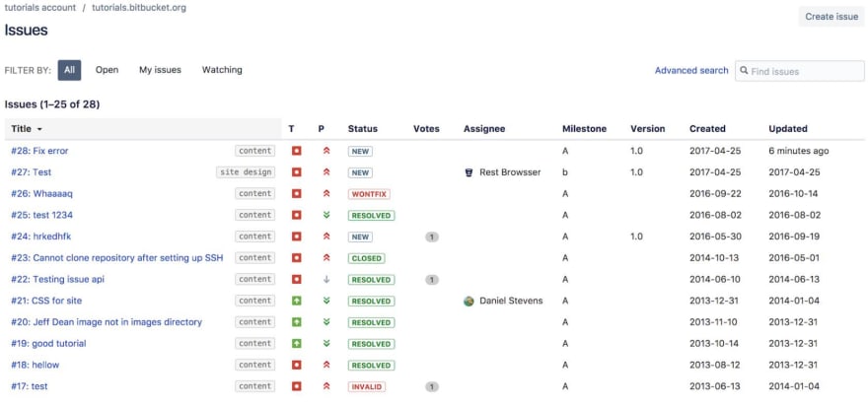Image resolution: width=868 pixels, height=406 pixels.
Task: Open issue #22: Testing issue api
Action: [57, 279]
